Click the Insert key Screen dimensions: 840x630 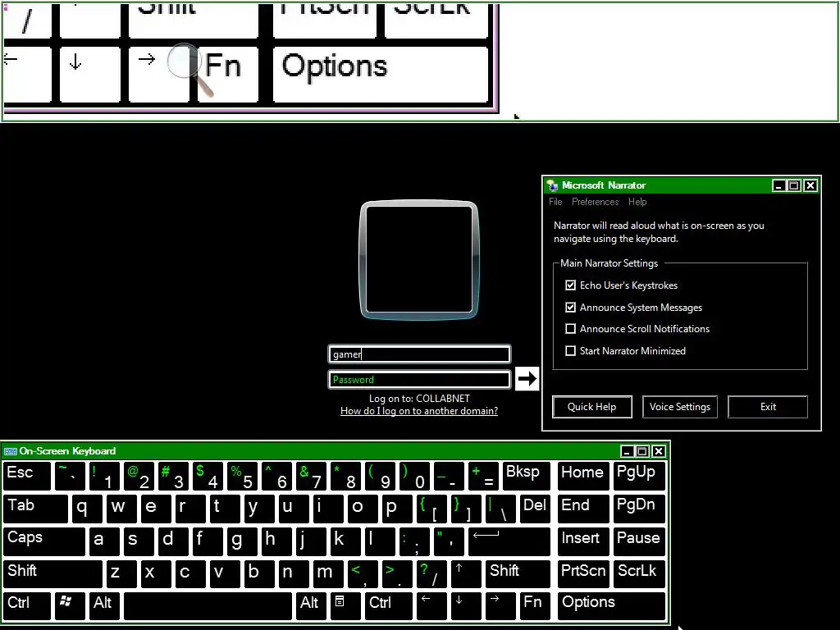pyautogui.click(x=583, y=541)
